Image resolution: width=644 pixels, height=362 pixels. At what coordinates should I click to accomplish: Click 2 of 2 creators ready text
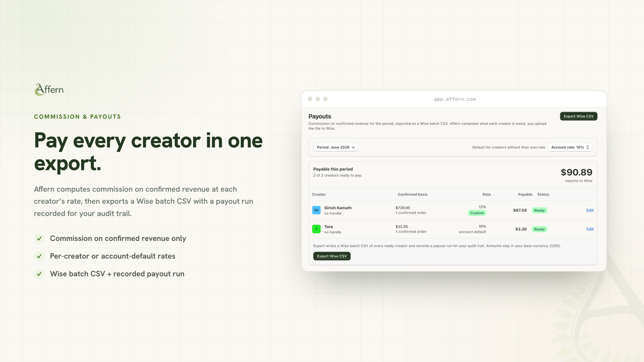click(338, 175)
